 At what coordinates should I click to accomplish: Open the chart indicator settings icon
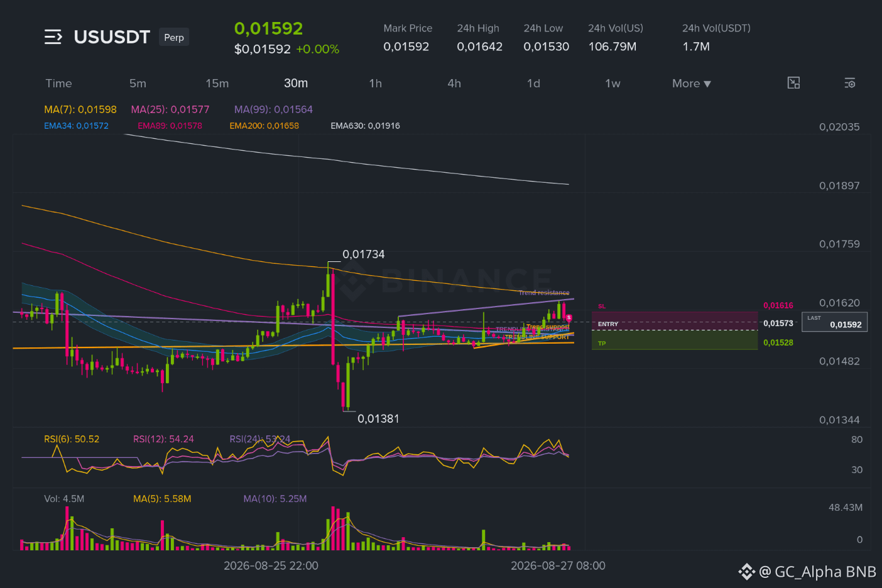coord(850,83)
